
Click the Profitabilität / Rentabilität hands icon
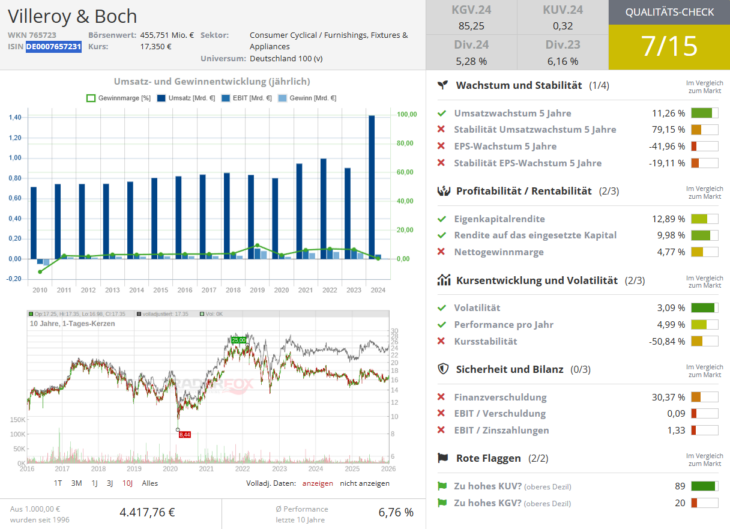click(x=443, y=190)
